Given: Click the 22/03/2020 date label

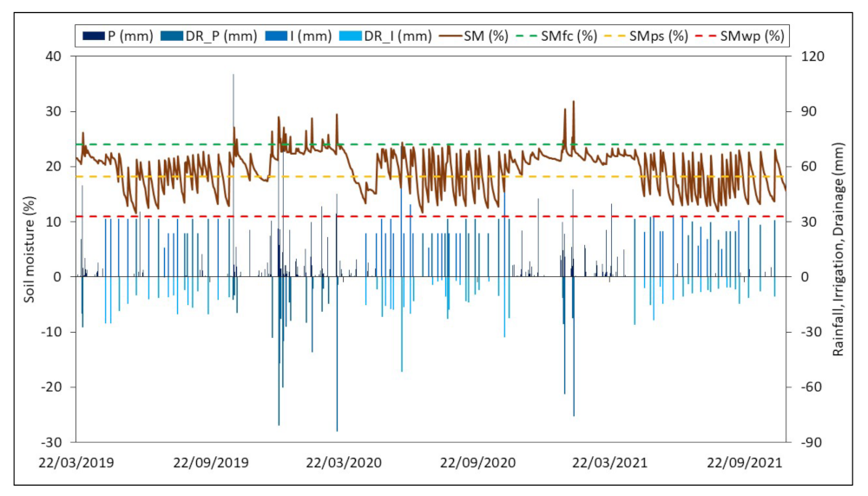Looking at the screenshot, I should [x=344, y=463].
